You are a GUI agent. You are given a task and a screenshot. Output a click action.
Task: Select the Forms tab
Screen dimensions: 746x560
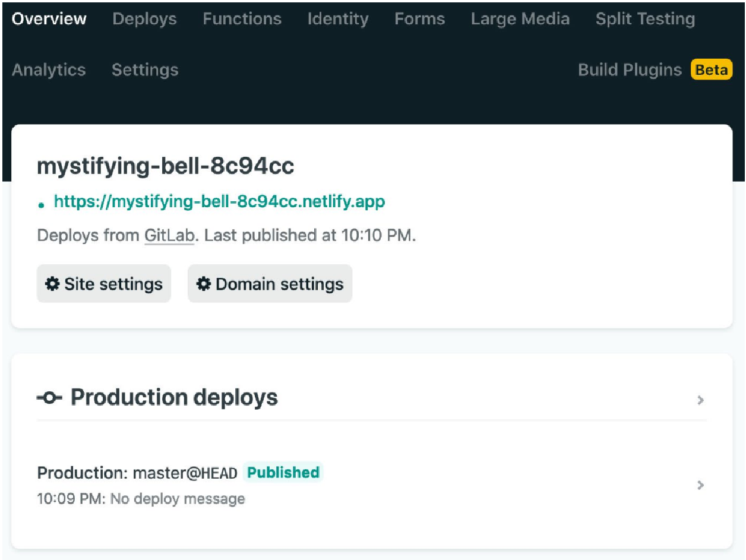pyautogui.click(x=420, y=19)
